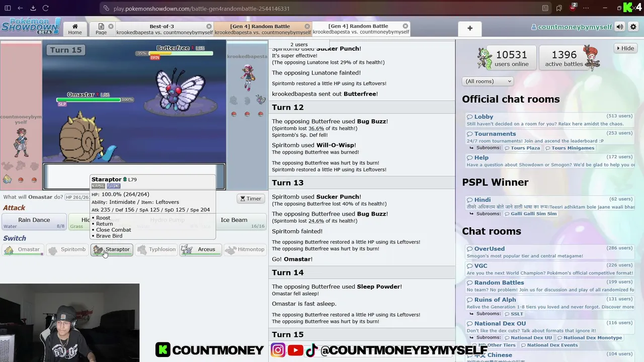Go to the Home tab
The width and height of the screenshot is (644, 362).
coord(75,29)
